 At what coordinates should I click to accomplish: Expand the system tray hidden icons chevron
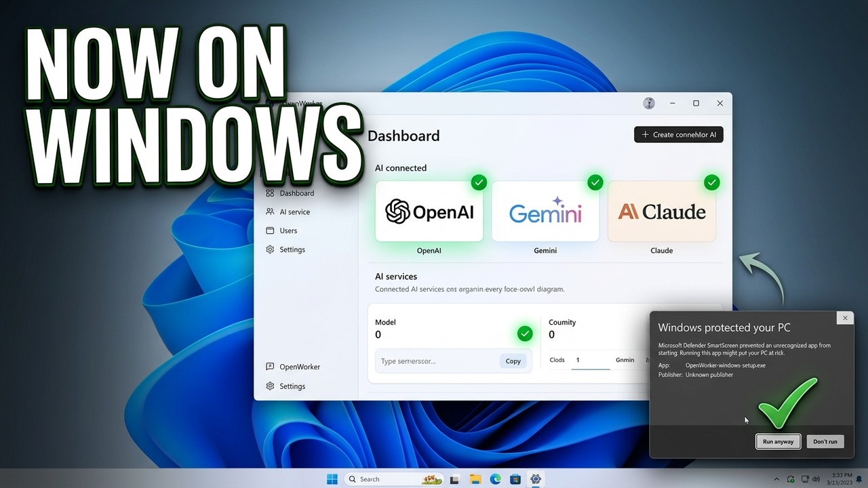tap(777, 479)
